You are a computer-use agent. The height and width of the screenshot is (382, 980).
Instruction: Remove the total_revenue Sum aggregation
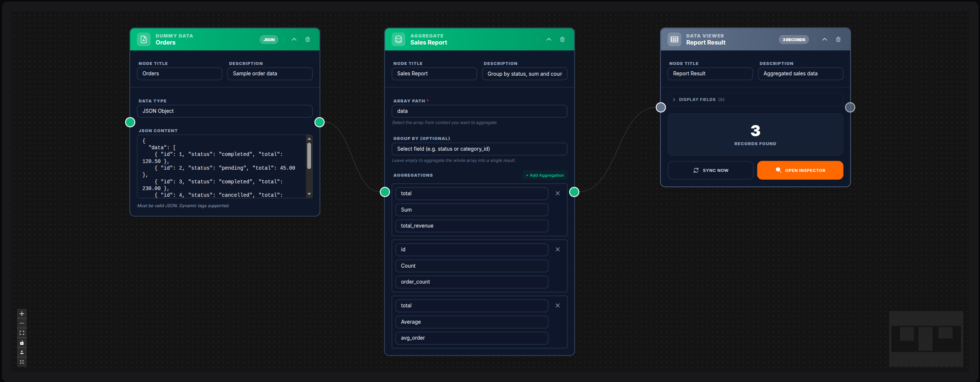click(557, 193)
